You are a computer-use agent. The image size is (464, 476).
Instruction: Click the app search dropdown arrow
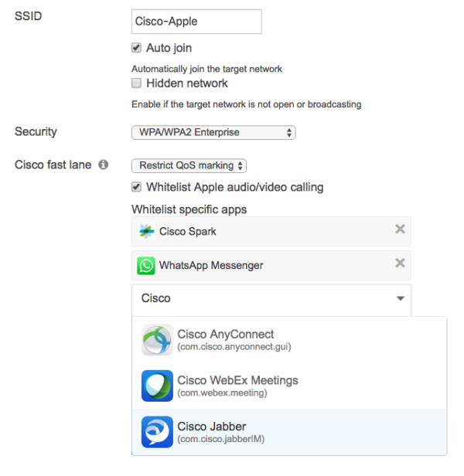click(x=400, y=298)
